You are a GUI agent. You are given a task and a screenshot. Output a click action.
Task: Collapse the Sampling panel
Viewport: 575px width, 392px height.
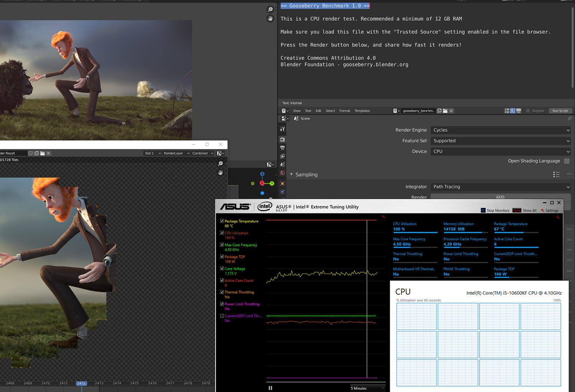coord(291,174)
